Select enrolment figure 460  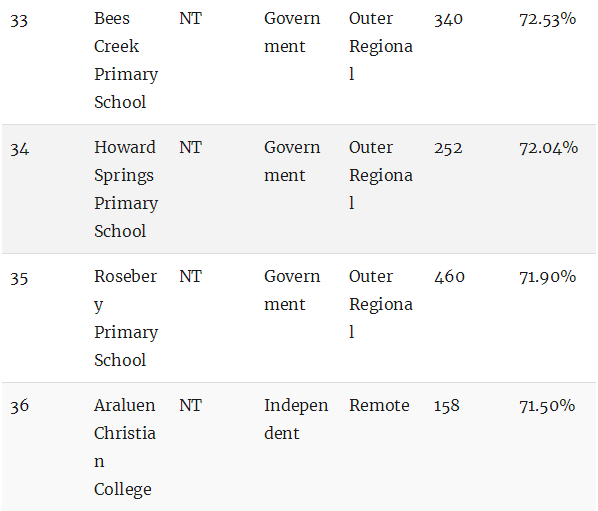coord(449,277)
